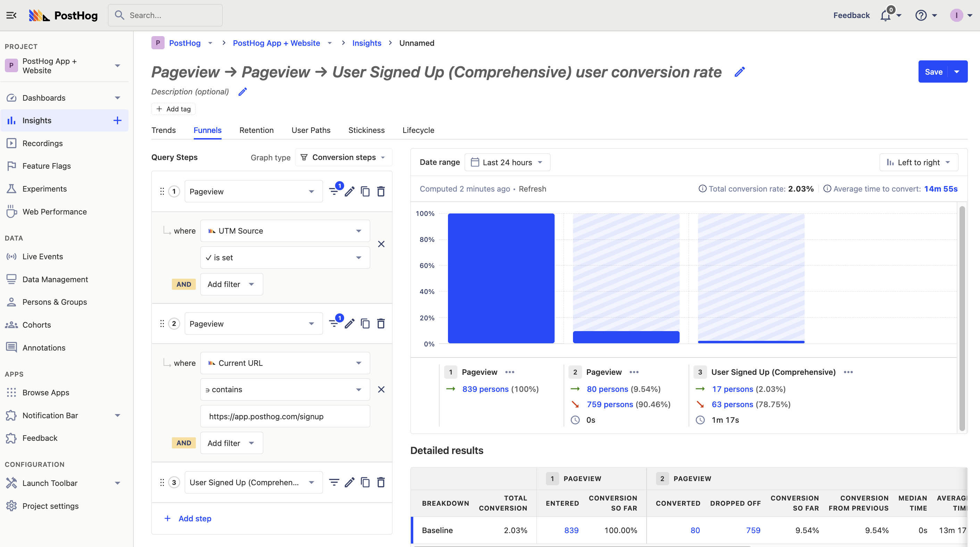Switch to the Stickiness tab
Screen dimensions: 980x547
[366, 130]
